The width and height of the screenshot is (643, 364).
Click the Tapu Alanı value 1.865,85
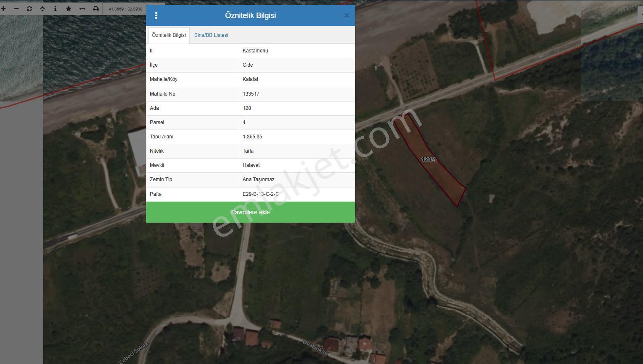pos(252,137)
